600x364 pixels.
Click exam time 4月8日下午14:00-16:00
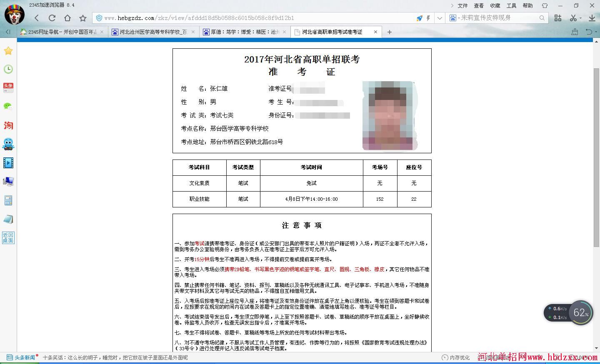point(312,199)
